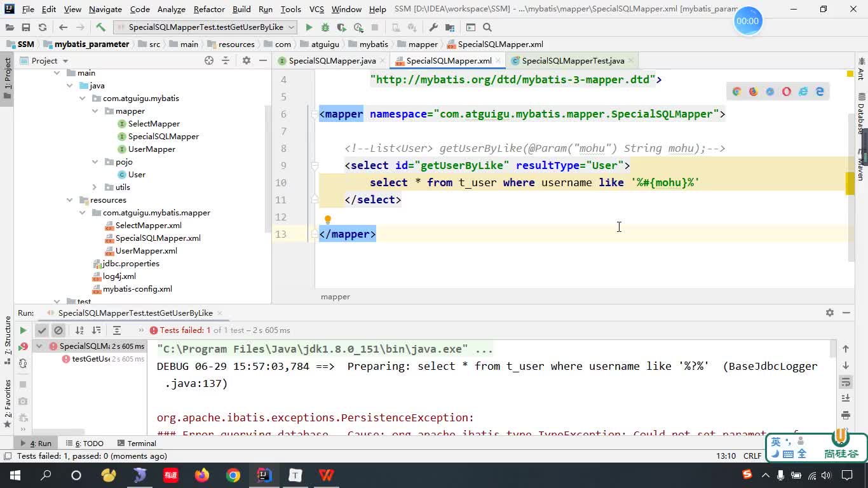Open the Terminal tool tab
Viewport: 868px width, 488px height.
click(135, 444)
